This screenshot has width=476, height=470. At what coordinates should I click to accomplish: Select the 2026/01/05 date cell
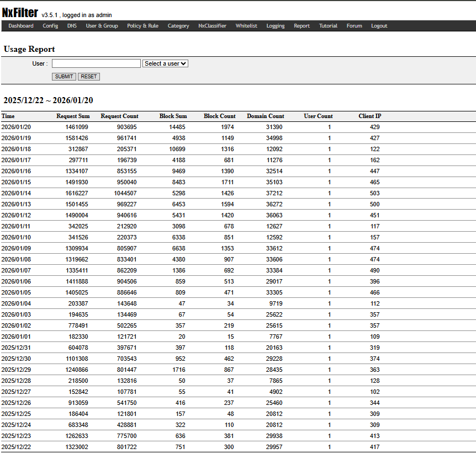(x=16, y=292)
